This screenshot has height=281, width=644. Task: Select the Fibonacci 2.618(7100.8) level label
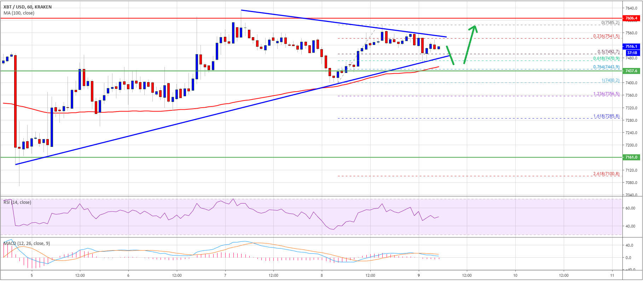point(606,174)
